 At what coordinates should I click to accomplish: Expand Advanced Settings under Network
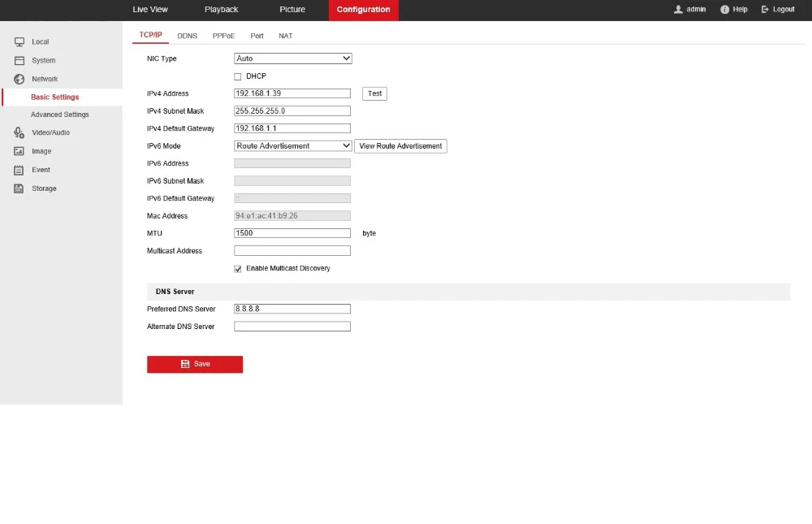click(61, 114)
